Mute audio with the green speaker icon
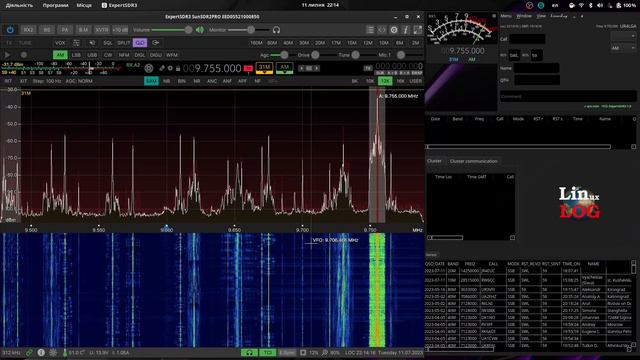The height and width of the screenshot is (360, 640). [x=200, y=30]
